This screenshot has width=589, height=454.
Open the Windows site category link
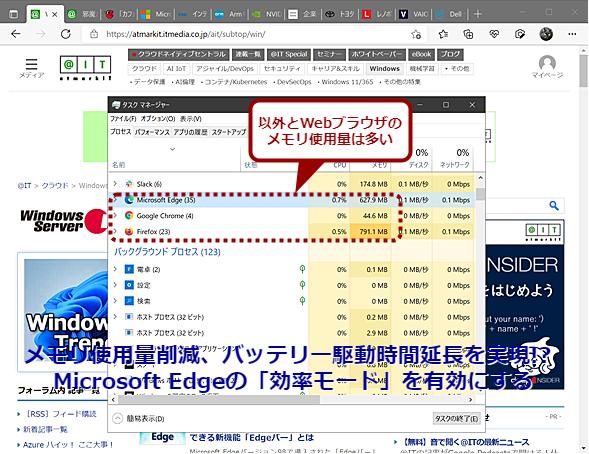click(384, 69)
